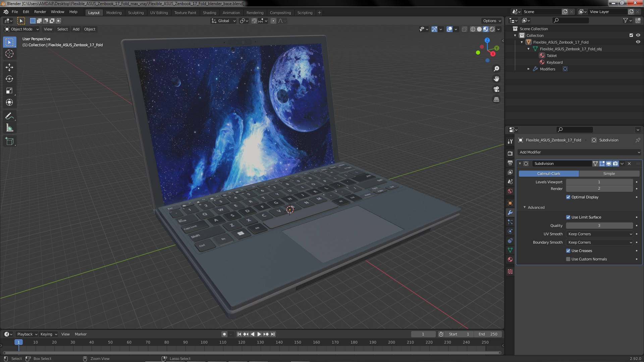The width and height of the screenshot is (644, 362).
Task: Open the Playback dropdown in timeline
Action: pos(27,334)
